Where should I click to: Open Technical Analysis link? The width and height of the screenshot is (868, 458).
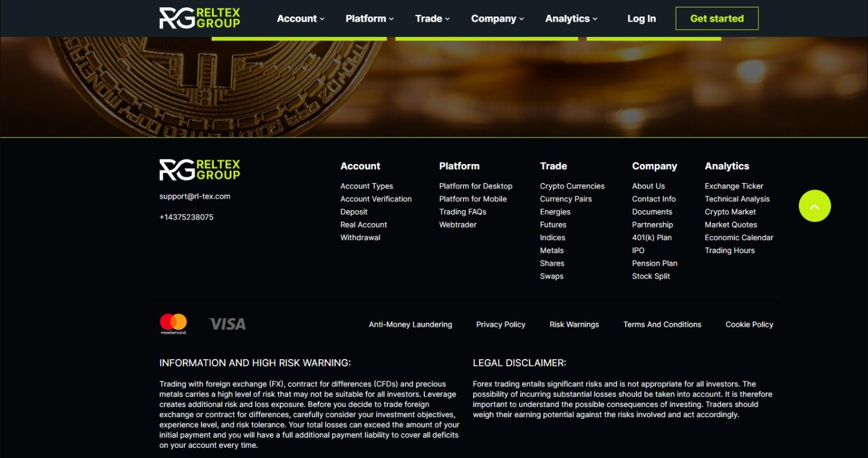(737, 199)
